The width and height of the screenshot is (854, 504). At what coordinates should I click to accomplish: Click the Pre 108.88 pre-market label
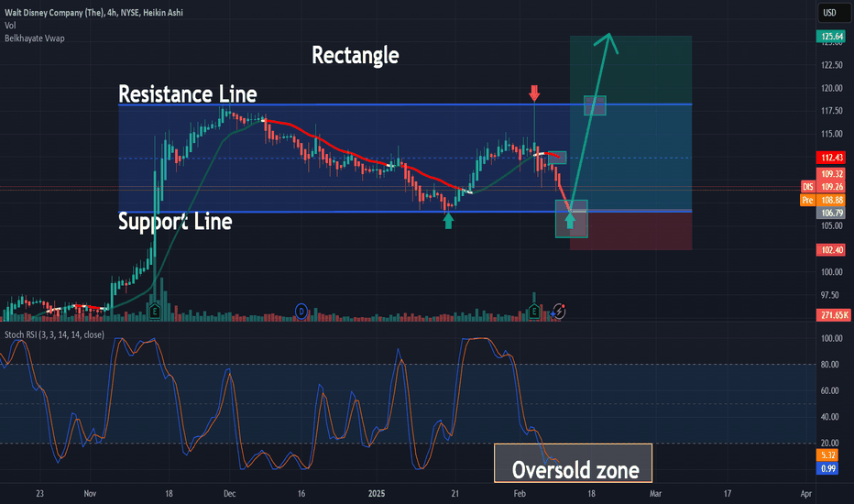[x=823, y=200]
